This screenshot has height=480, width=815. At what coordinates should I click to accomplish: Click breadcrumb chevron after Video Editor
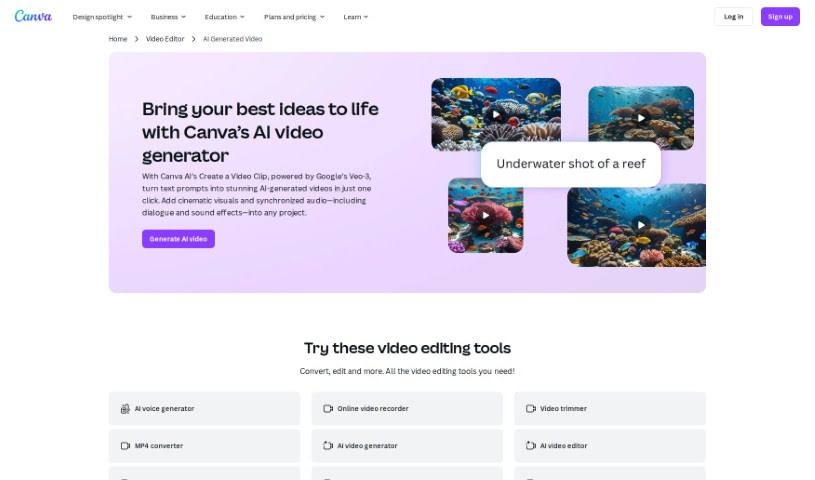pyautogui.click(x=193, y=39)
